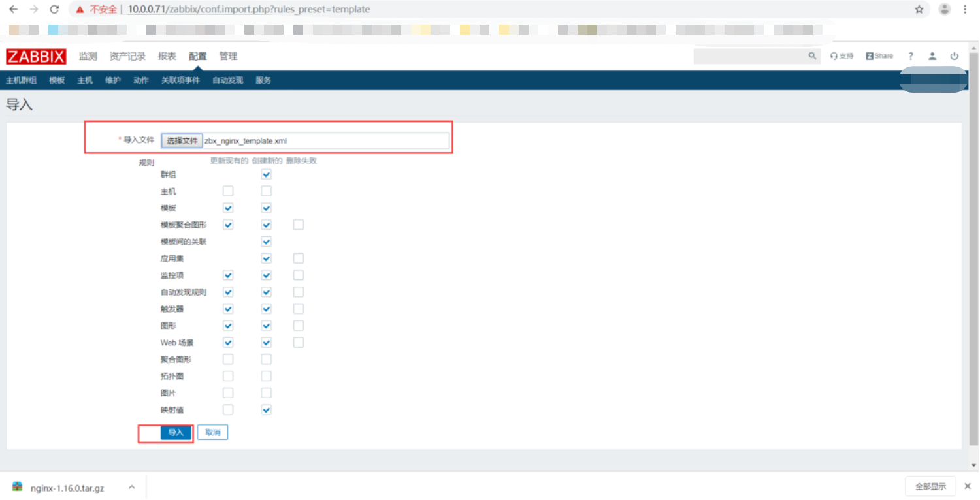Expand the nginx download options chevron

tap(131, 487)
